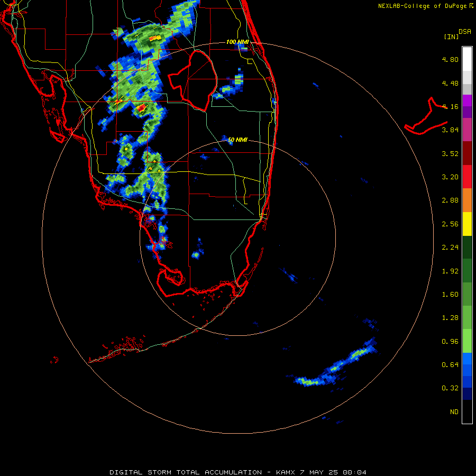Select the 3.84 legend value

click(x=450, y=130)
